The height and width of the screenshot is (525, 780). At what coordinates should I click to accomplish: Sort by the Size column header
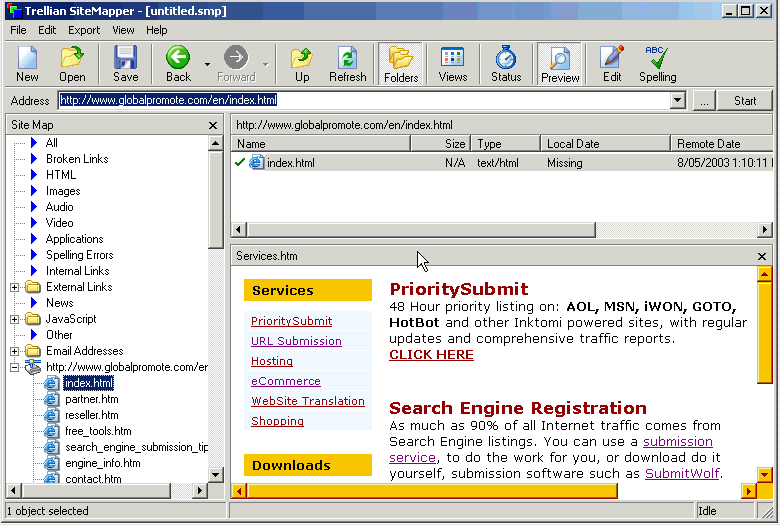(440, 144)
